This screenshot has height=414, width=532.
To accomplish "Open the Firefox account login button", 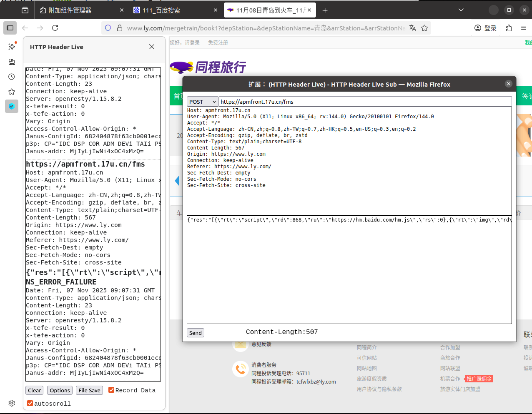I will pos(486,28).
